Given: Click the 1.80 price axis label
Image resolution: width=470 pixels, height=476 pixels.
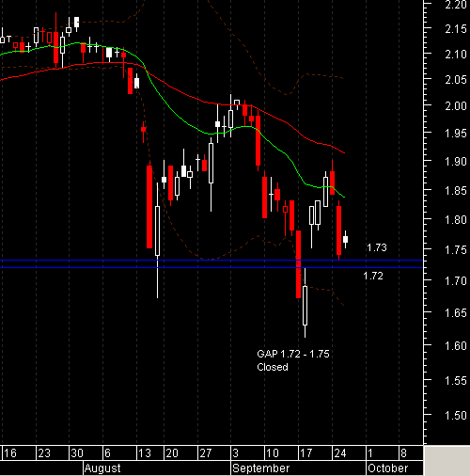Looking at the screenshot, I should [x=456, y=220].
